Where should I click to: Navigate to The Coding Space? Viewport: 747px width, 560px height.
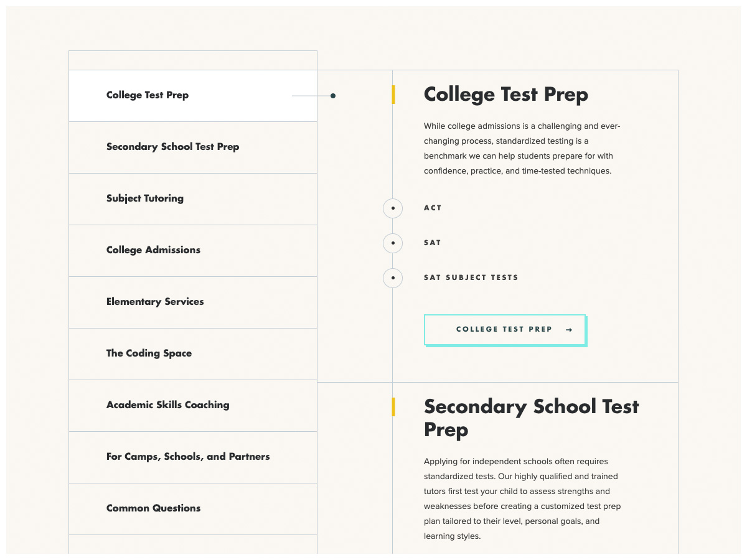point(149,353)
